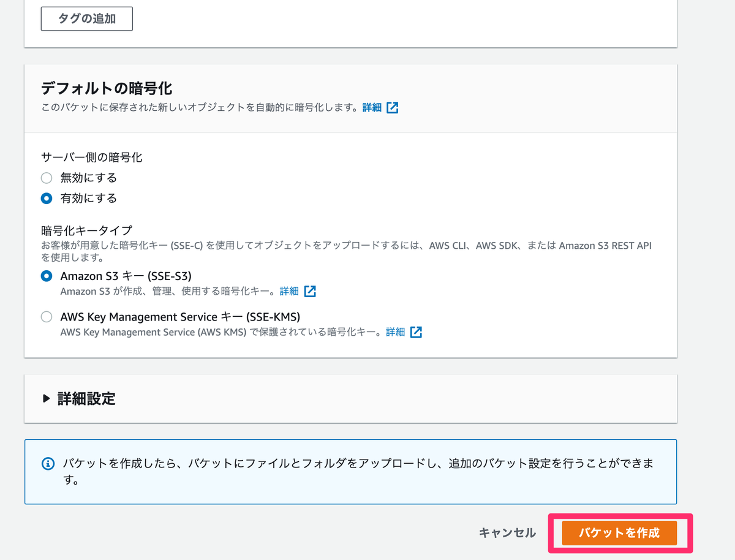Click the external link icon next to SSE-S3 詳細
Screen dimensions: 735x560
310,291
